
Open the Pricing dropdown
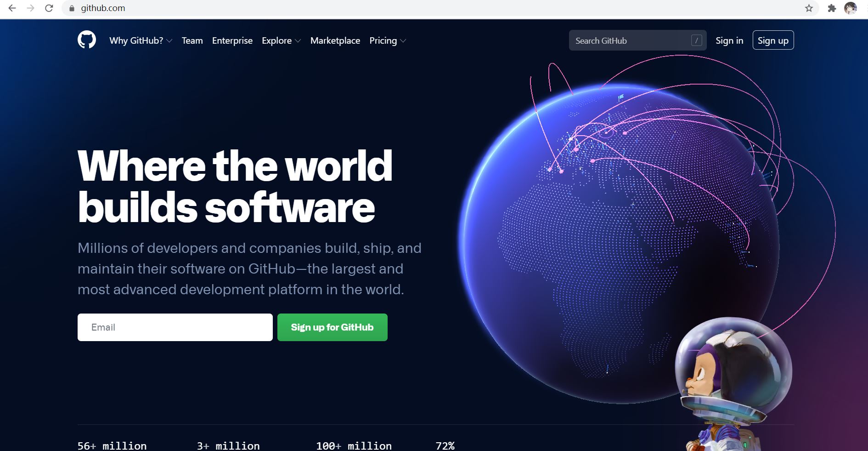coord(387,40)
